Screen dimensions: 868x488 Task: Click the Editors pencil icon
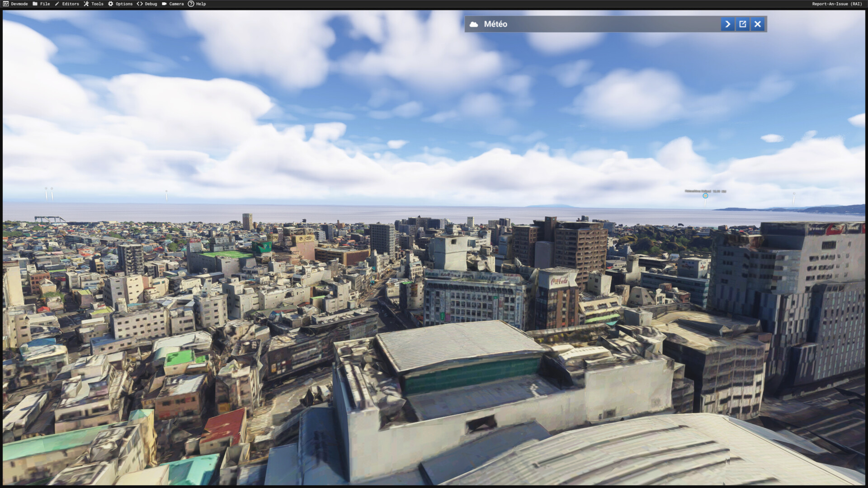click(57, 4)
